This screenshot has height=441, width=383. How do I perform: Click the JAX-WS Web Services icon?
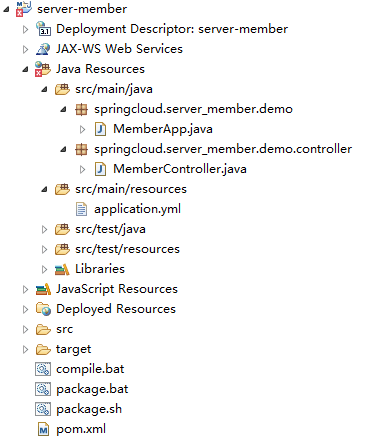tap(43, 49)
